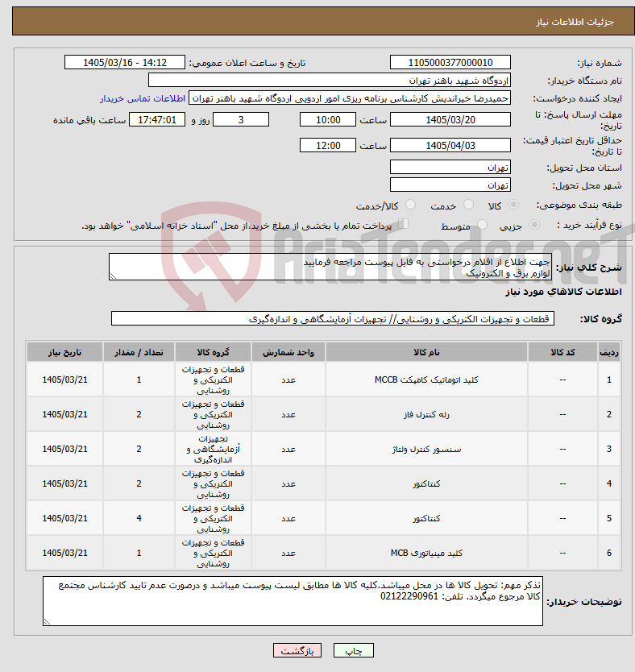Click کنتاکتور in row 4
Screen dimensions: 635x672
pyautogui.click(x=426, y=484)
